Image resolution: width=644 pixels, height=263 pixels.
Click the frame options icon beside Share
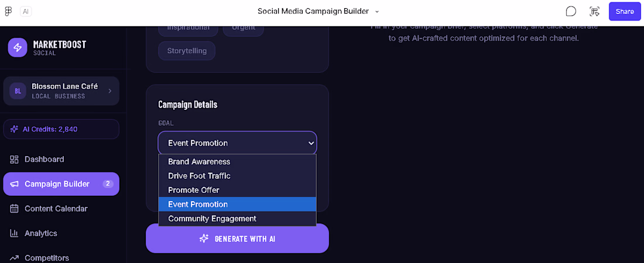click(594, 12)
